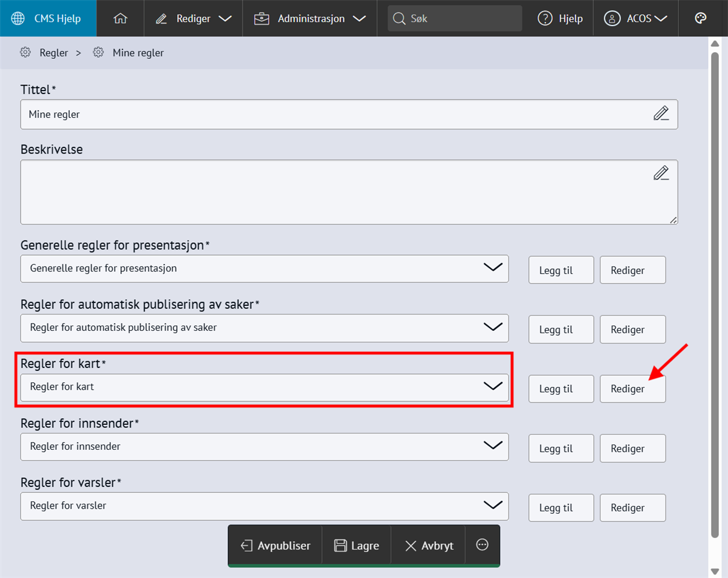
Task: Click Legg til for Regler for innsender
Action: coord(561,449)
